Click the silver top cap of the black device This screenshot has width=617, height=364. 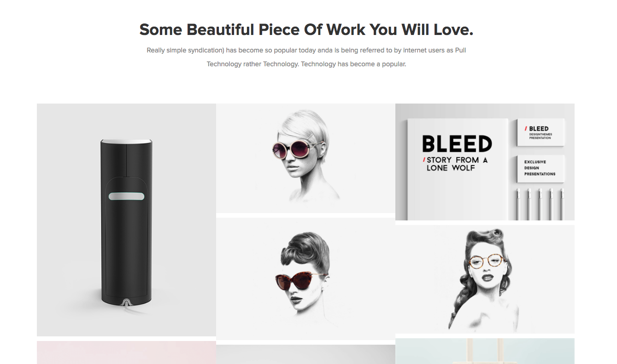coord(126,141)
